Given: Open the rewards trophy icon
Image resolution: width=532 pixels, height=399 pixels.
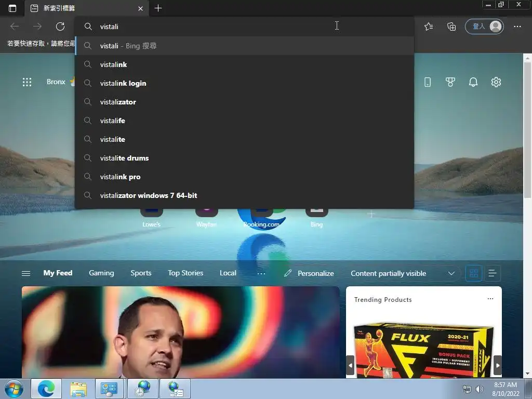Looking at the screenshot, I should point(450,82).
